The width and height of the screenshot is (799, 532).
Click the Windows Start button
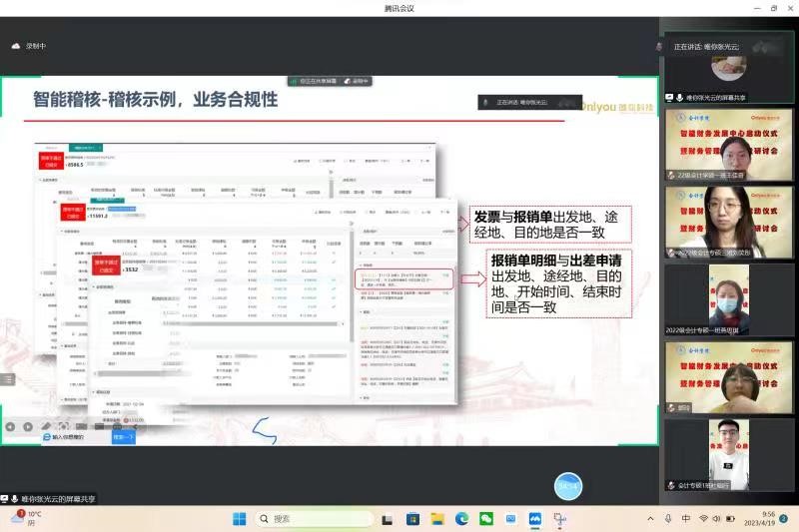[240, 519]
